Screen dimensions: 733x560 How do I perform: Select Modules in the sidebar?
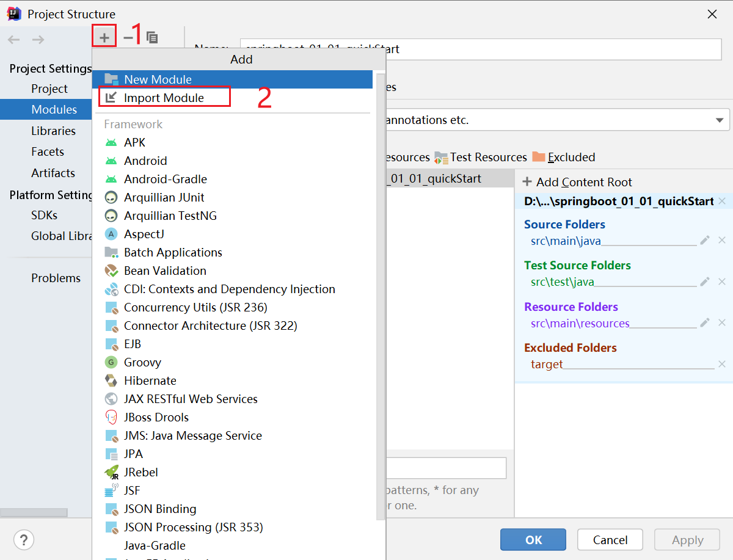pyautogui.click(x=46, y=109)
